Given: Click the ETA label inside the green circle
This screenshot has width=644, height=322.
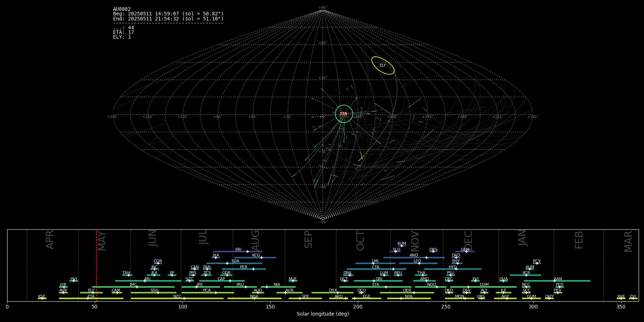Looking at the screenshot, I should coord(343,114).
